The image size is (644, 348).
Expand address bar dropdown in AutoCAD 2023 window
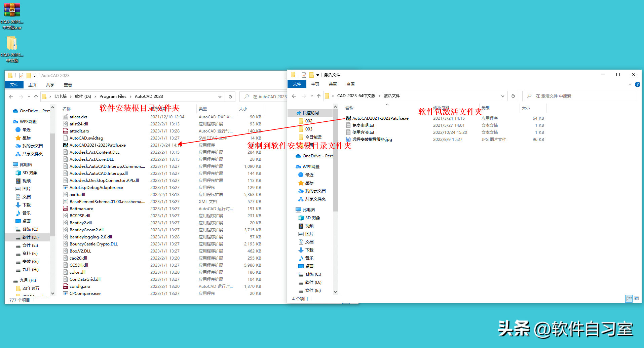[220, 97]
